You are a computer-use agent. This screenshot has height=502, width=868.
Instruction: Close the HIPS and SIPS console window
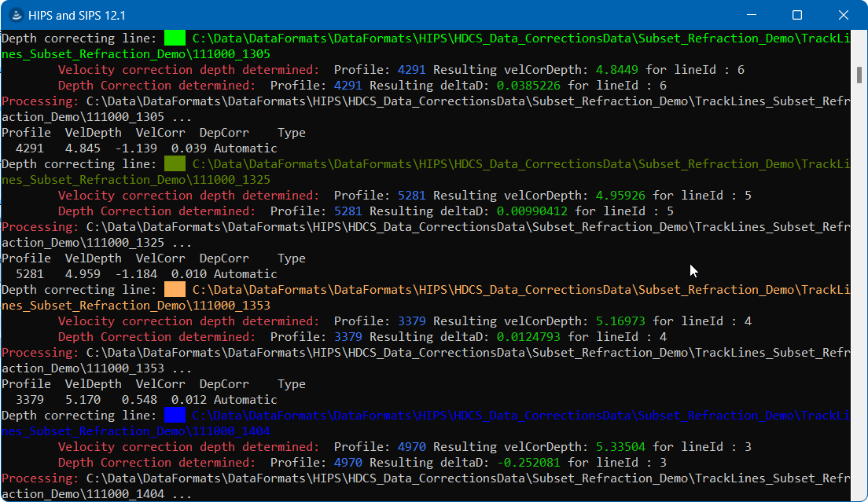click(844, 16)
